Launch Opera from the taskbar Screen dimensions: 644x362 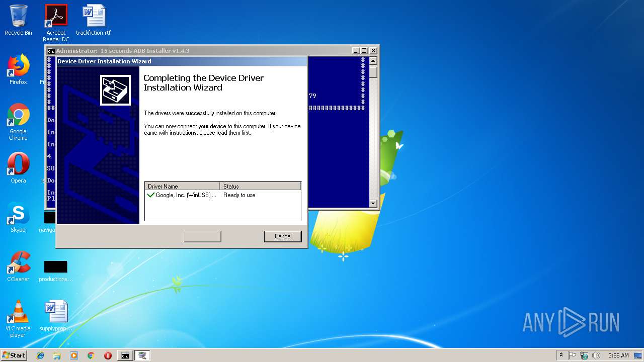108,355
